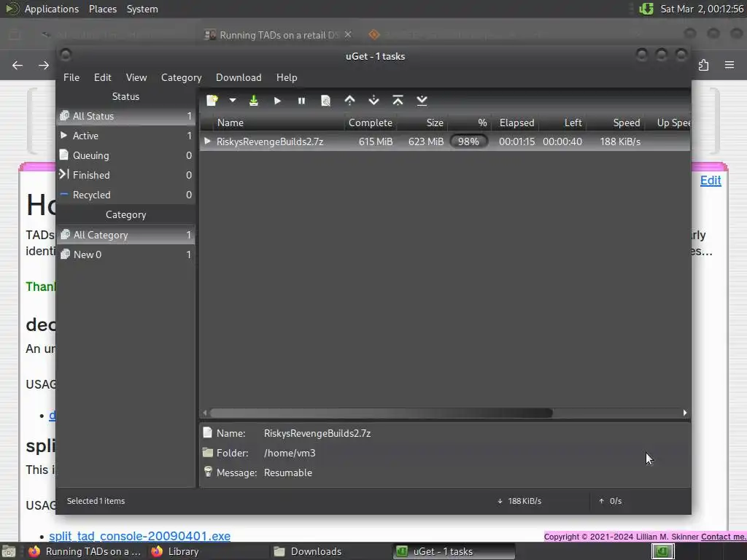Open the Category menu
Screen dimensions: 747x560
click(x=181, y=77)
